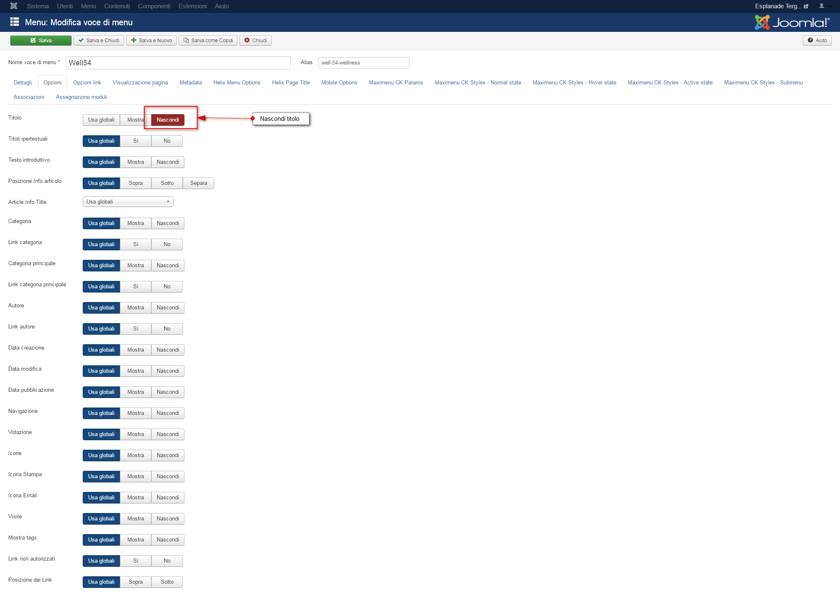Image resolution: width=840 pixels, height=616 pixels.
Task: Open the Estensioni top menu
Action: (193, 6)
